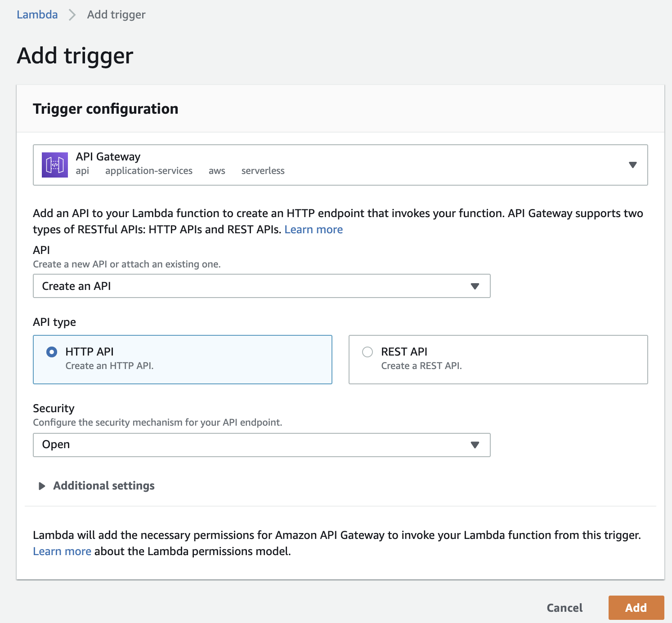Image resolution: width=672 pixels, height=623 pixels.
Task: Click the Add button to create trigger
Action: click(636, 607)
